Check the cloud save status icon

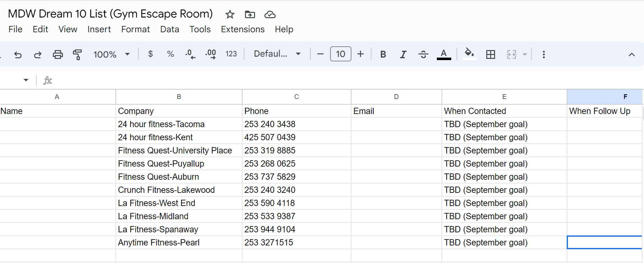[270, 14]
